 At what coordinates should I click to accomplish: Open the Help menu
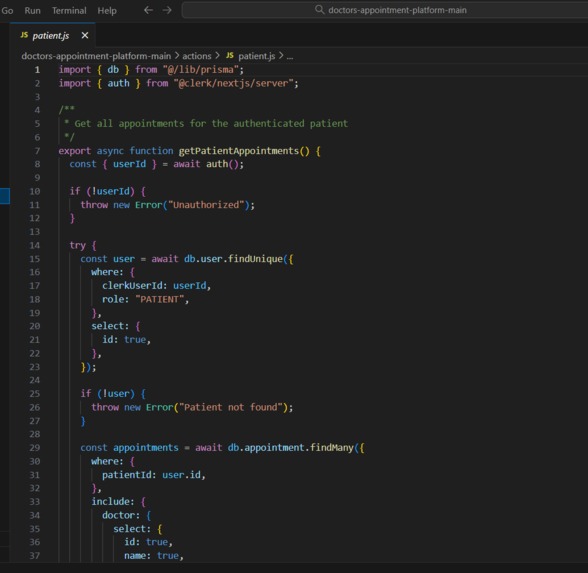point(107,10)
